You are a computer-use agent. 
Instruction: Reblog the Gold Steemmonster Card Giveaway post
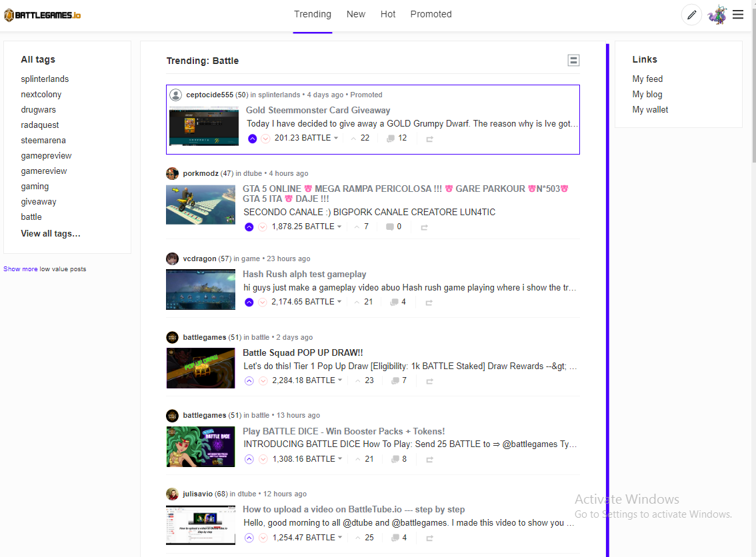point(429,139)
